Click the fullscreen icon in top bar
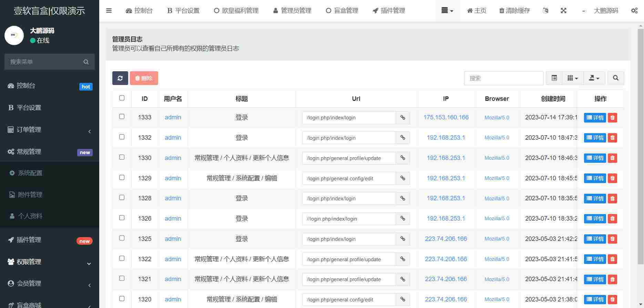This screenshot has width=644, height=308. [563, 11]
